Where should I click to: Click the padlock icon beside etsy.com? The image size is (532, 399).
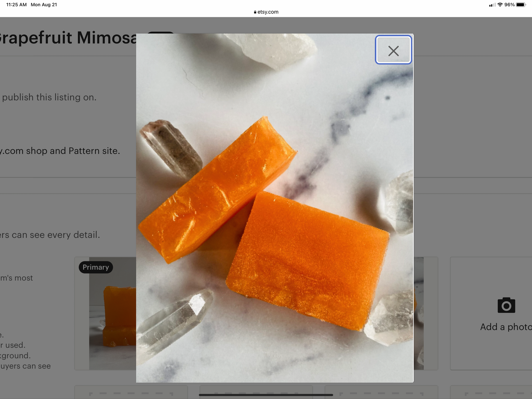255,12
